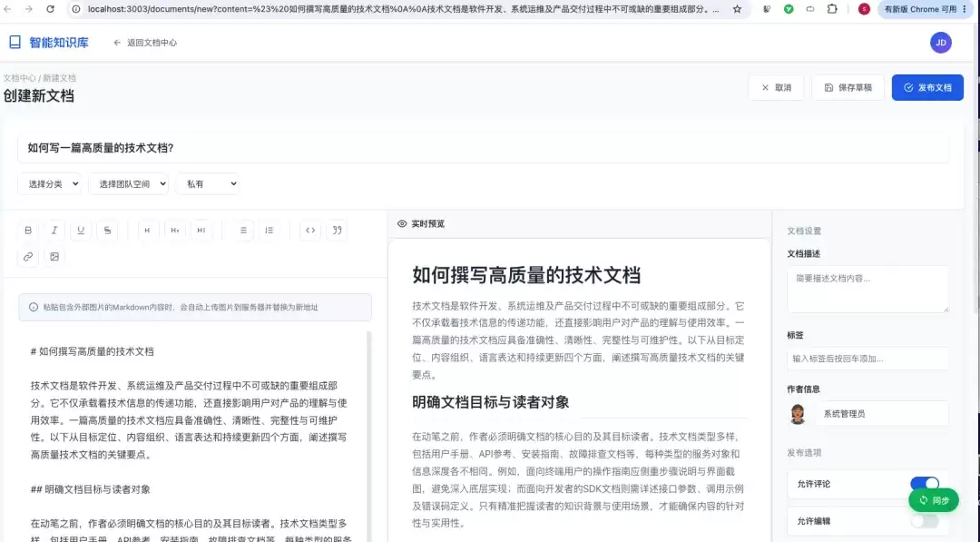Apply italic formatting
The width and height of the screenshot is (980, 542).
(x=54, y=230)
